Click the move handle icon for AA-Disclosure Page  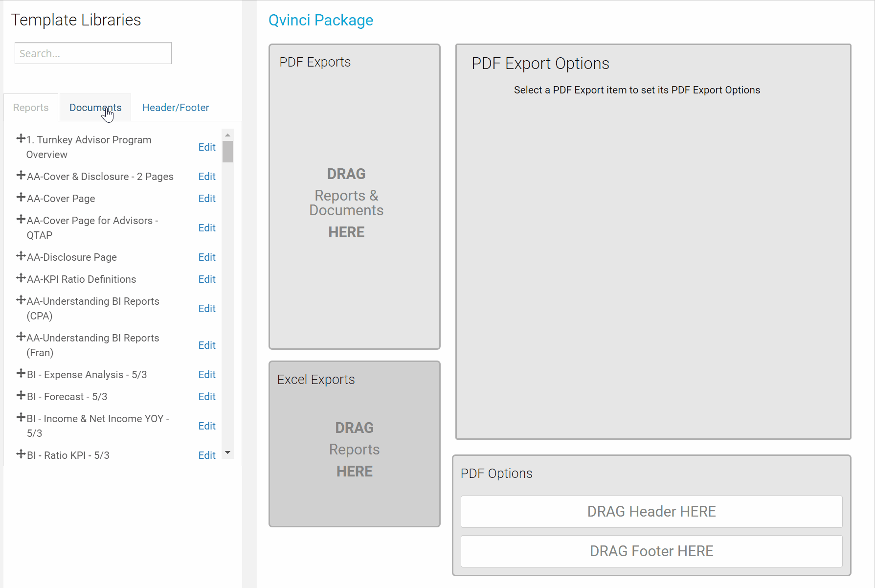pos(21,256)
